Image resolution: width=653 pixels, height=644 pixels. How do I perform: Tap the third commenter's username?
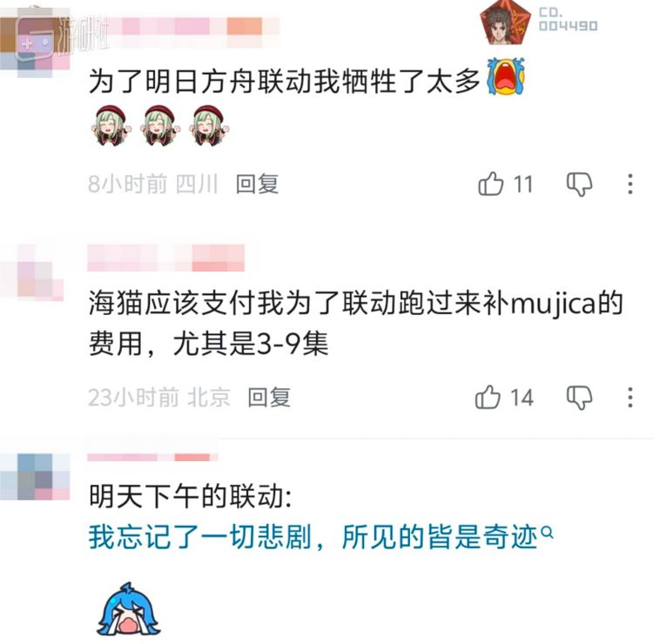click(153, 458)
